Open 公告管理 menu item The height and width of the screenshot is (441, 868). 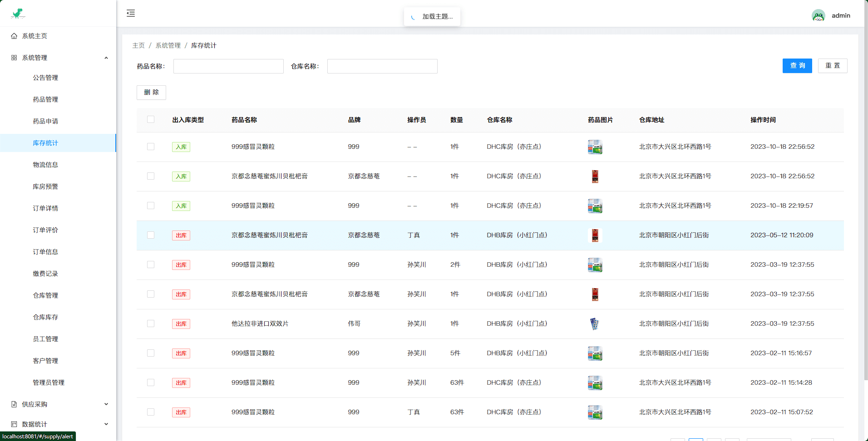tap(58, 78)
